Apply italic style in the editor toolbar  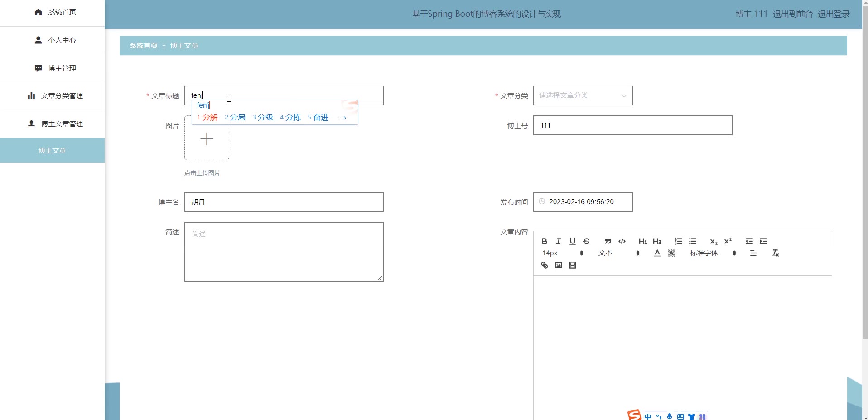pos(558,241)
